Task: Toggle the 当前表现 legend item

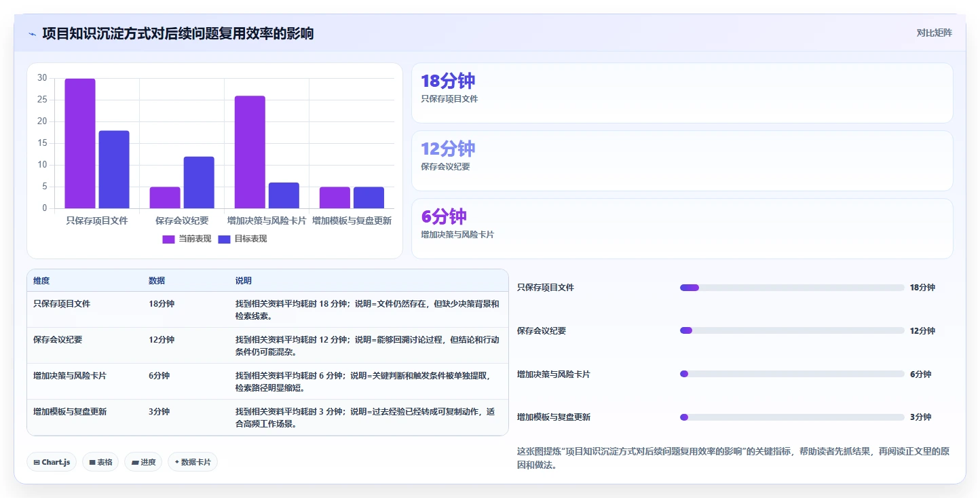Action: [x=187, y=239]
